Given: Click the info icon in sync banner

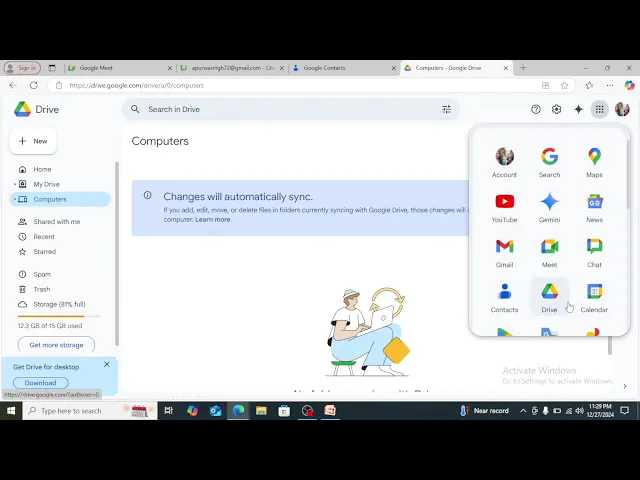Looking at the screenshot, I should pos(147,195).
